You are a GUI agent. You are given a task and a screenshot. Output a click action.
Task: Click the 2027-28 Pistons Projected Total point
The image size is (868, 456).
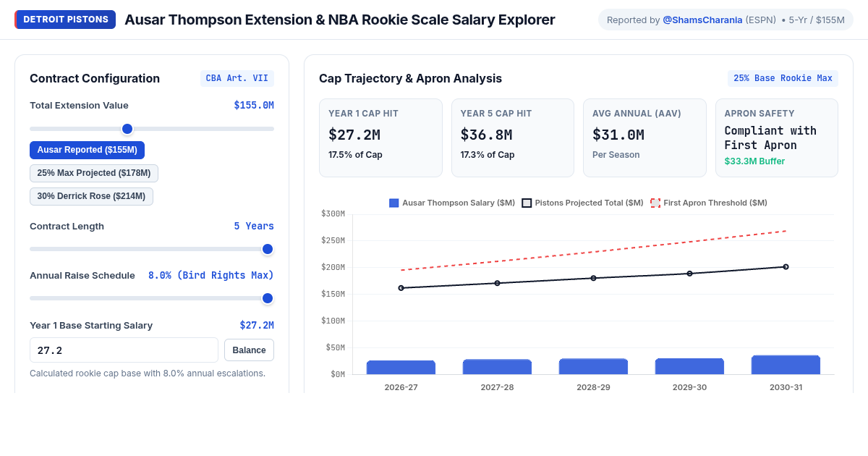click(497, 283)
